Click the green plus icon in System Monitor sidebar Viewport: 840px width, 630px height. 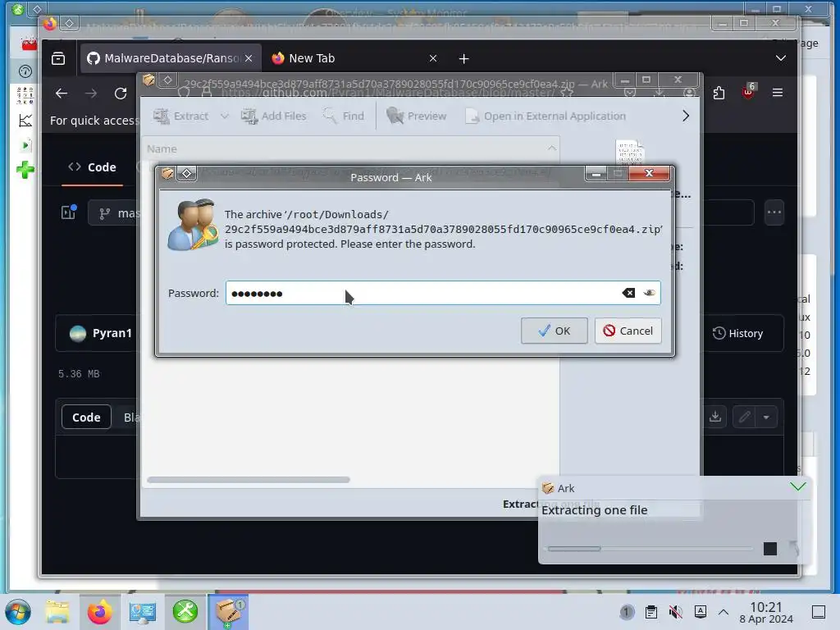[25, 171]
